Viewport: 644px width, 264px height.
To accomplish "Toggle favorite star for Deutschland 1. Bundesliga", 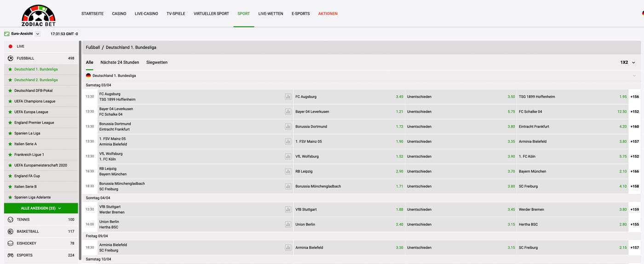I will [10, 69].
